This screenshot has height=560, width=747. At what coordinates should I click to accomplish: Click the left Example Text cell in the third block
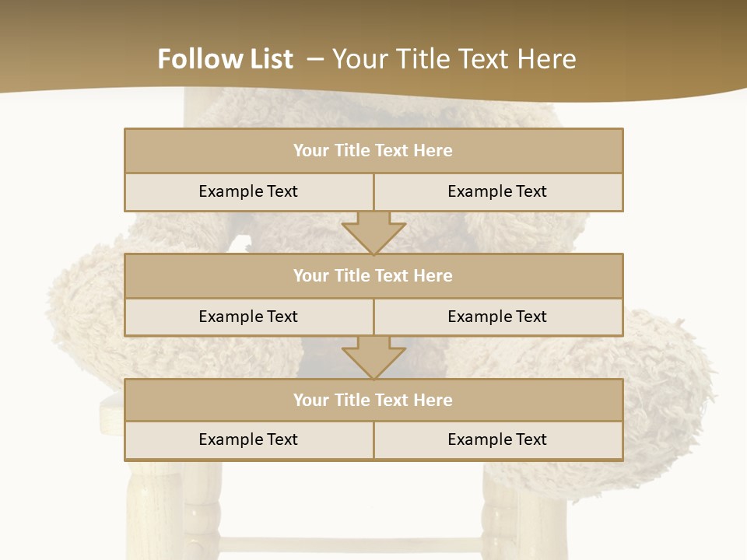tap(248, 440)
